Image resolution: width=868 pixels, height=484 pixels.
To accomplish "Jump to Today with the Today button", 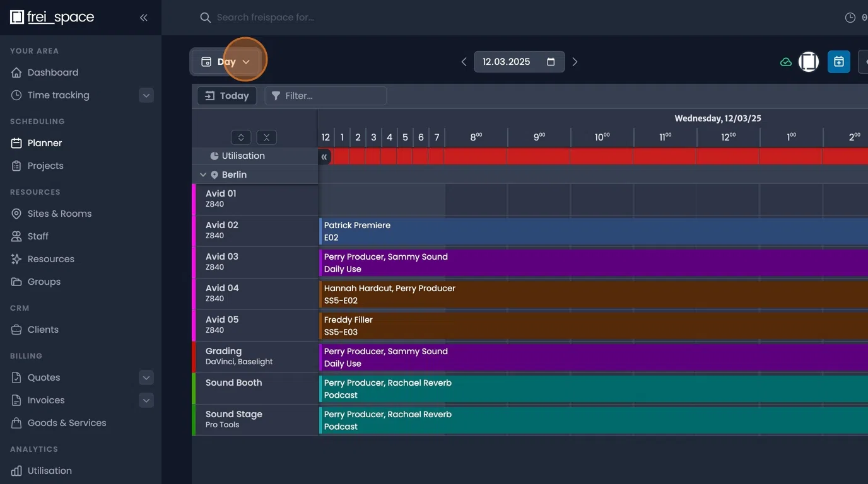I will click(x=226, y=95).
